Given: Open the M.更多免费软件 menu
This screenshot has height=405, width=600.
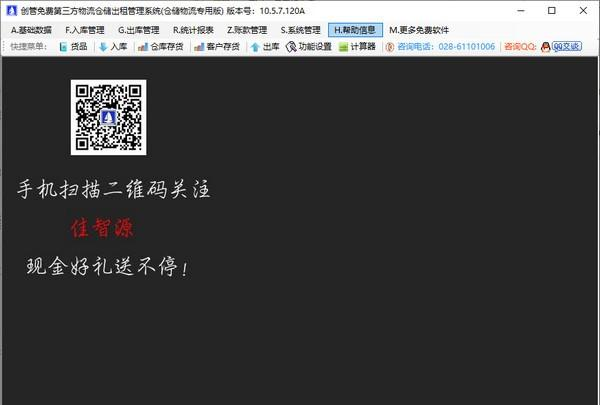Looking at the screenshot, I should coord(419,30).
